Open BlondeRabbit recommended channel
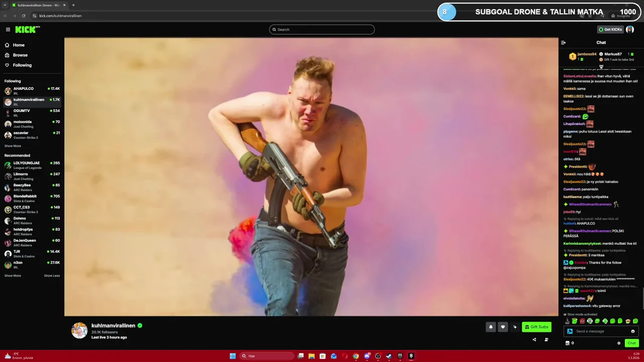This screenshot has width=644, height=362. [32, 198]
